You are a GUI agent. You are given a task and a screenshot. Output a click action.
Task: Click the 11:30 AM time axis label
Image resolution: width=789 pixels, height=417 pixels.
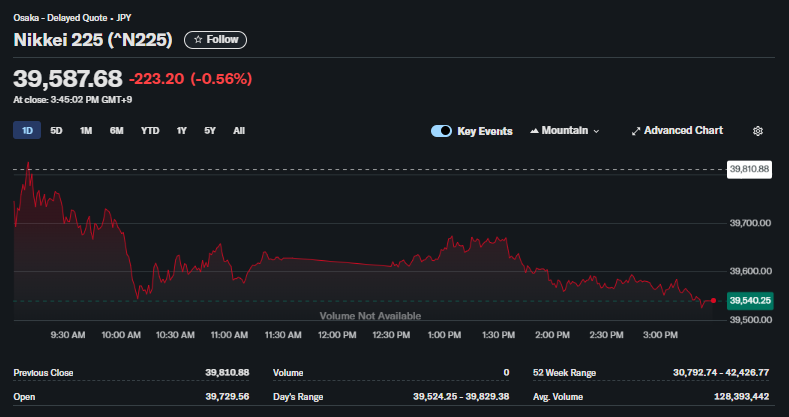pyautogui.click(x=283, y=335)
